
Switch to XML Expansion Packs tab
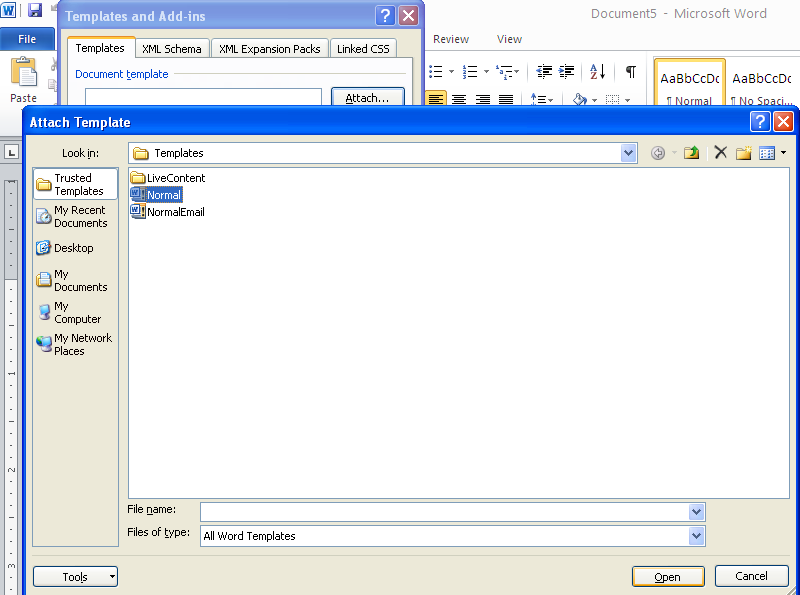click(269, 49)
